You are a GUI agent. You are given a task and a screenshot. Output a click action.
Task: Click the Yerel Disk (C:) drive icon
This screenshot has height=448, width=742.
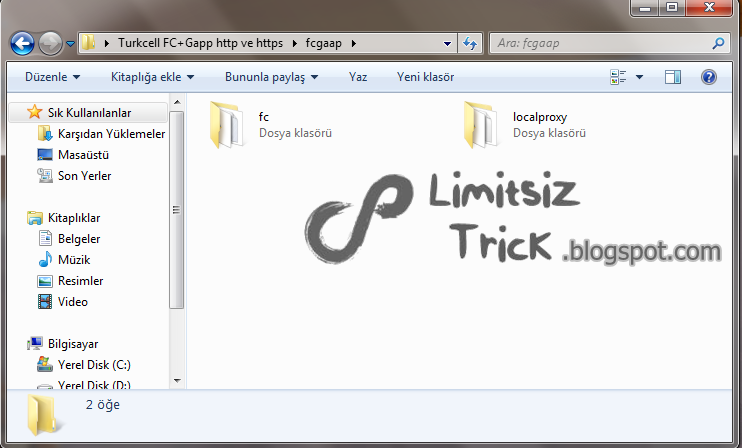(x=44, y=364)
